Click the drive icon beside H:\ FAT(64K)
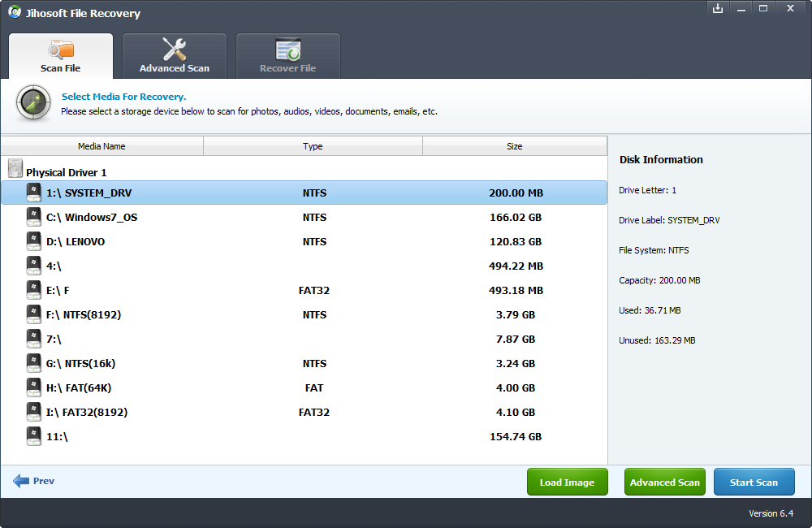The image size is (812, 528). click(x=33, y=387)
